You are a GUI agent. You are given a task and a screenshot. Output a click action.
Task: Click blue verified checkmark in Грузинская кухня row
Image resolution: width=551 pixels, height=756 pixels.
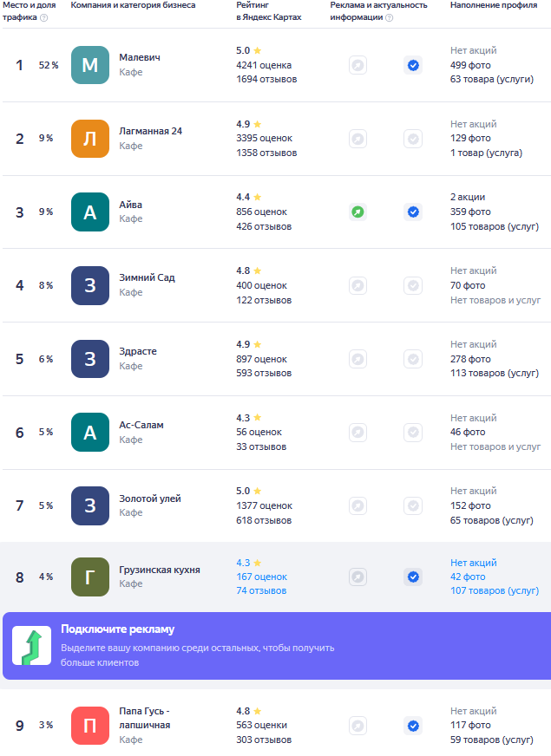pyautogui.click(x=413, y=577)
